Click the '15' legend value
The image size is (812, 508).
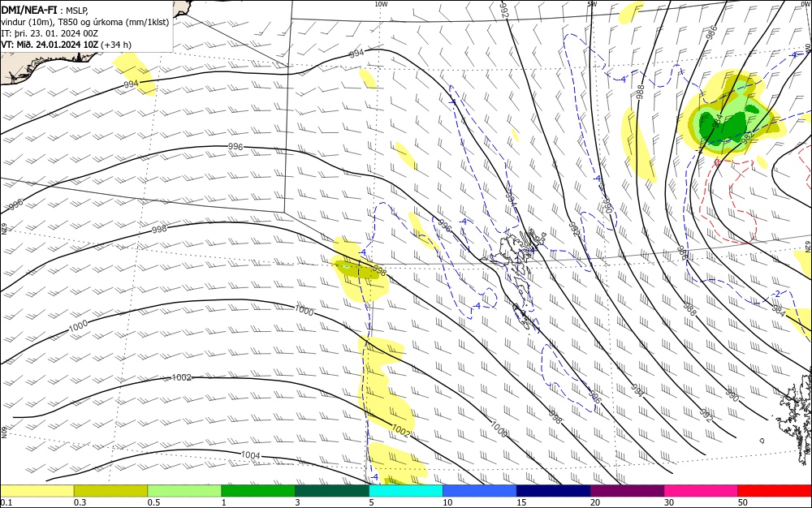click(x=521, y=502)
